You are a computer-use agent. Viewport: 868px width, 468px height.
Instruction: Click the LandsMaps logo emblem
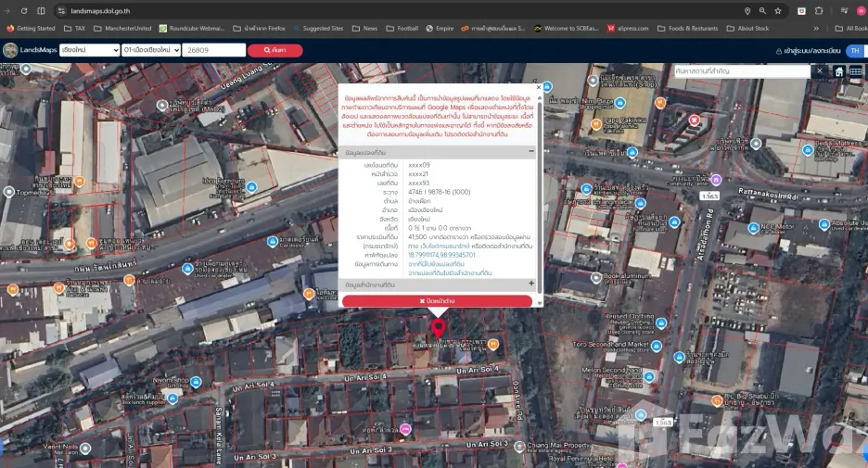tap(10, 50)
